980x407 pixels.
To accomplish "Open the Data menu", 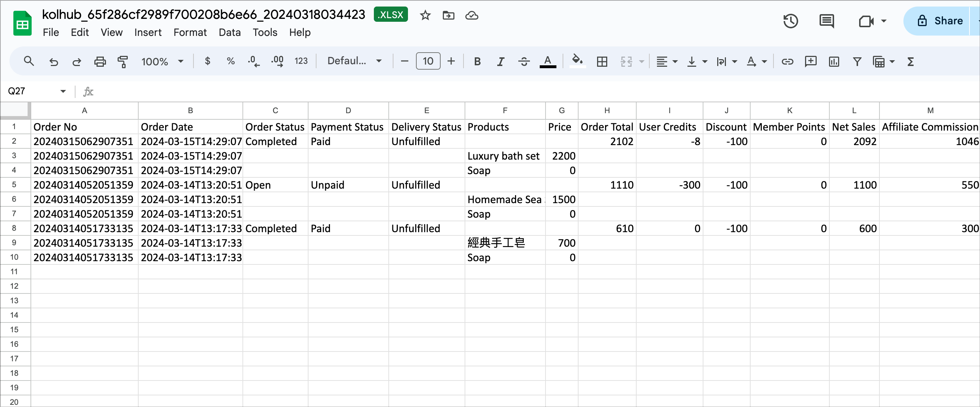I will (x=229, y=32).
